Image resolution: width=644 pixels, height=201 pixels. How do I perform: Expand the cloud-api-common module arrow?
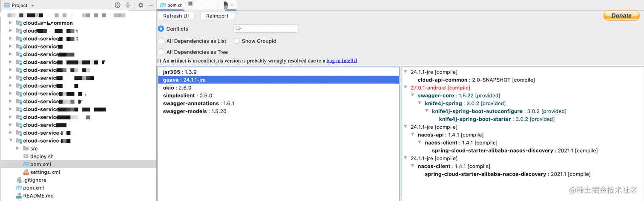(x=11, y=23)
